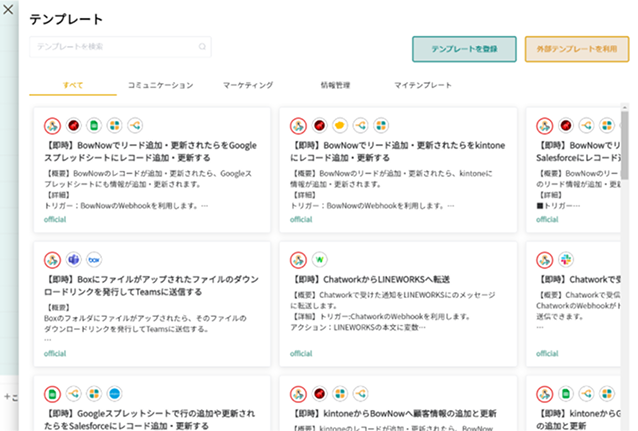The width and height of the screenshot is (638, 431).
Task: Click first icon in Chatwork to LINEWORKS card
Action: coord(298,260)
